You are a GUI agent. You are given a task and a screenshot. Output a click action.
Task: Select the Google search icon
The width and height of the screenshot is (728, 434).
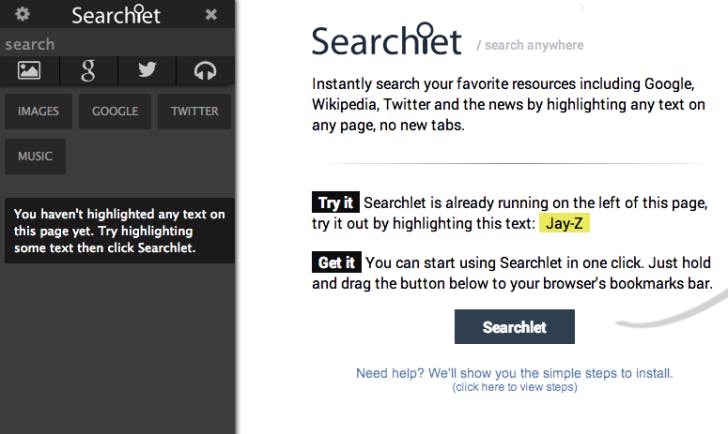pos(88,70)
